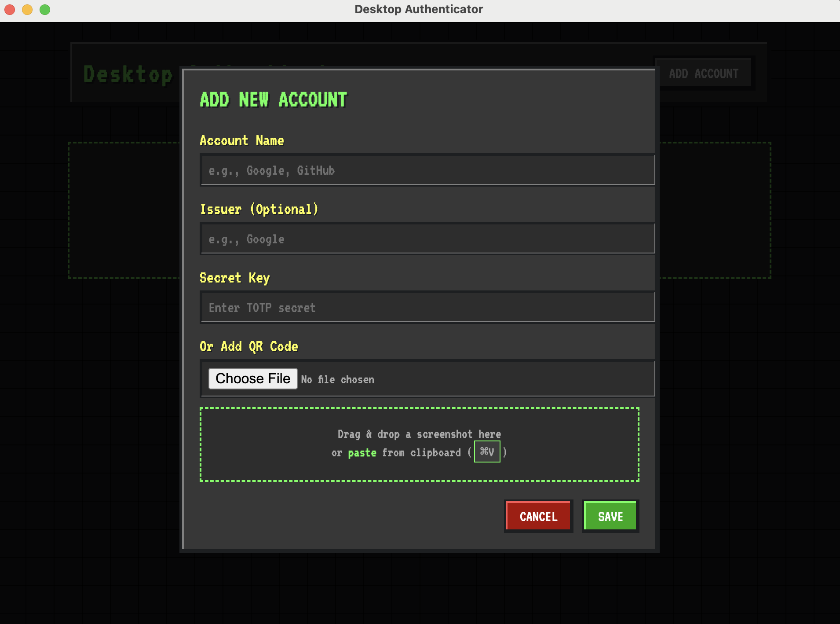Minimize the window with the yellow button
Image resolution: width=840 pixels, height=624 pixels.
click(27, 9)
